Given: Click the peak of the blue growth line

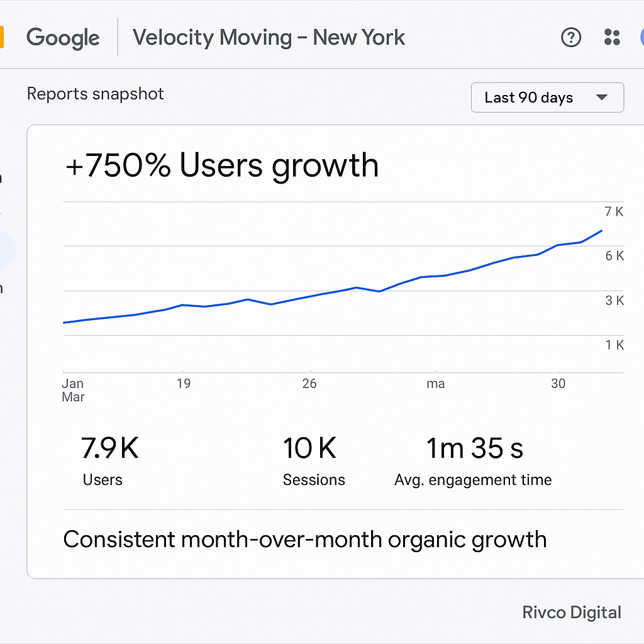Looking at the screenshot, I should tap(601, 231).
